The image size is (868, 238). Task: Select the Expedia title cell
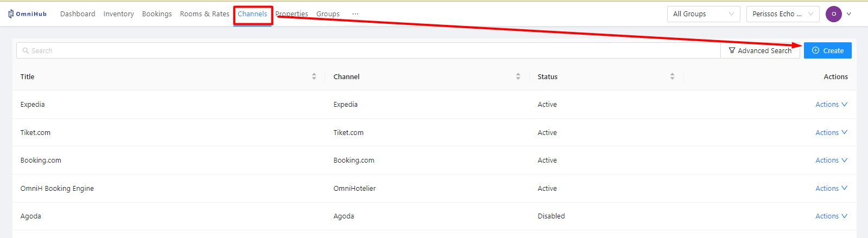tap(33, 105)
